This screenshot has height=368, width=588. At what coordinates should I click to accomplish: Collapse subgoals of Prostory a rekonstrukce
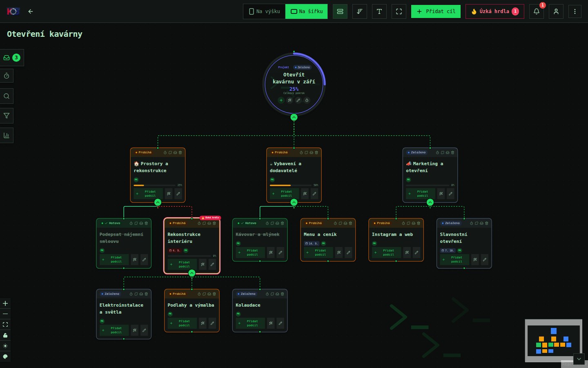pyautogui.click(x=158, y=202)
